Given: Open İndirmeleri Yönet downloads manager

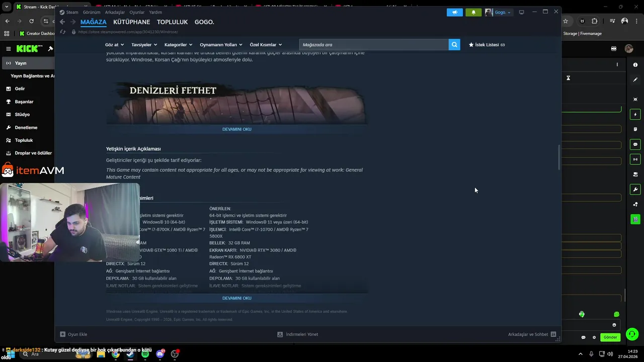Looking at the screenshot, I should click(297, 334).
